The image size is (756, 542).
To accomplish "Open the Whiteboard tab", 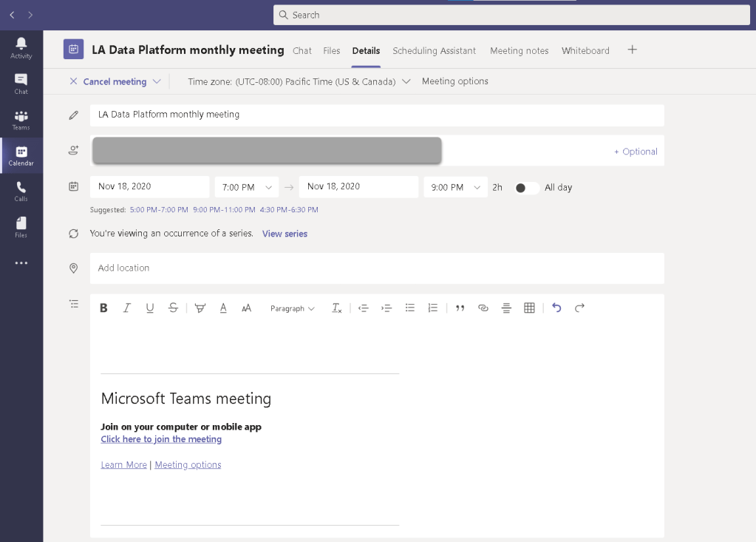I will [585, 51].
